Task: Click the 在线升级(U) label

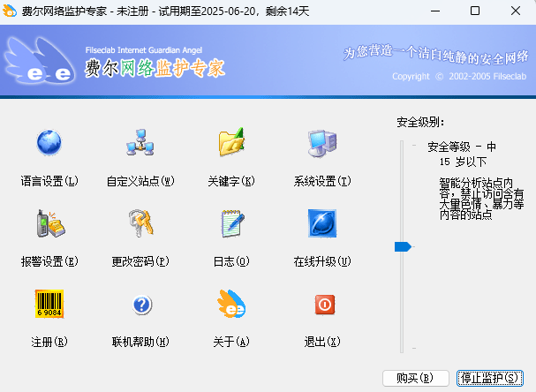Action: click(x=322, y=261)
